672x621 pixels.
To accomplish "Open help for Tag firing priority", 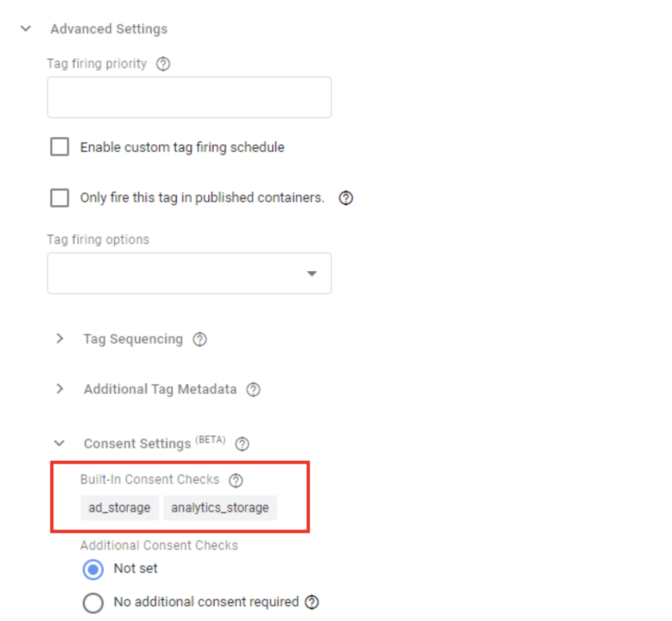I will click(163, 64).
